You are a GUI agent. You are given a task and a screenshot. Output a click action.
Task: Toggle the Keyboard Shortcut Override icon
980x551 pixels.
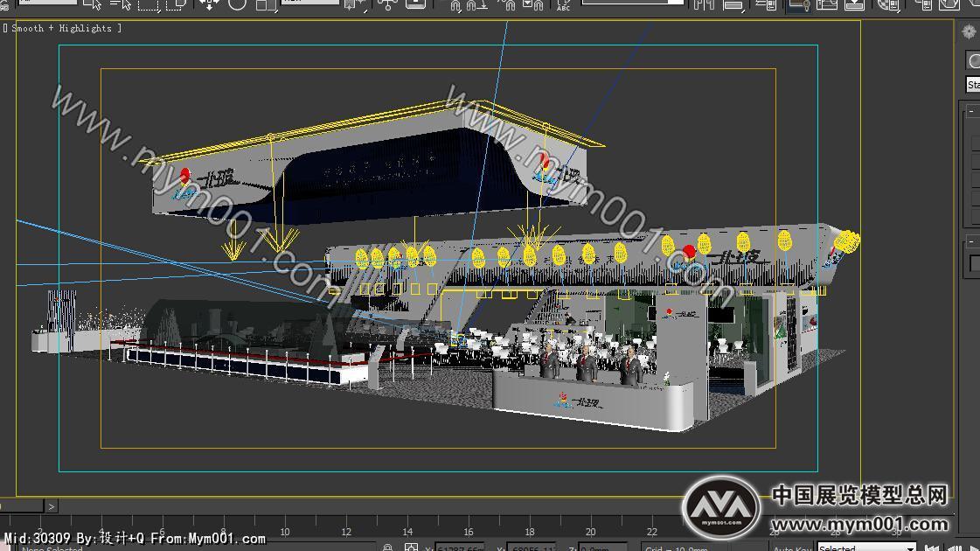coord(415,3)
